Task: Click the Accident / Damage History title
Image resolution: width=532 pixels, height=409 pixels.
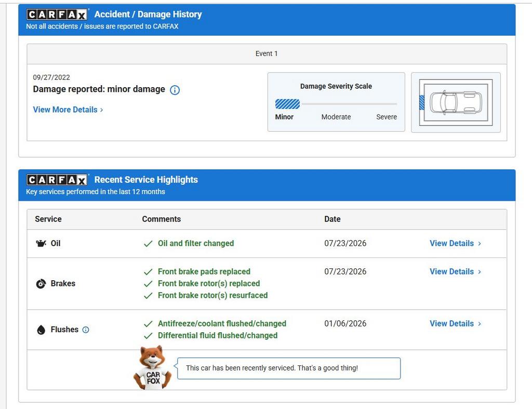Action: tap(148, 14)
